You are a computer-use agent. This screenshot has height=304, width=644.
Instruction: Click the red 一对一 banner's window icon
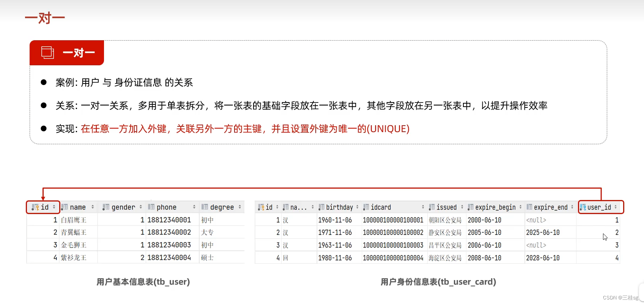[47, 52]
